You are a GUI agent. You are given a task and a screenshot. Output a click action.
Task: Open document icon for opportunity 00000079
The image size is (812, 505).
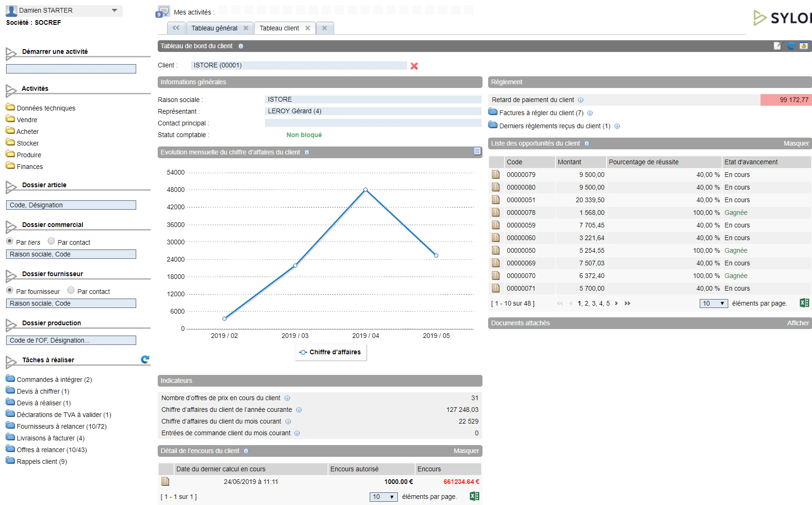[496, 175]
